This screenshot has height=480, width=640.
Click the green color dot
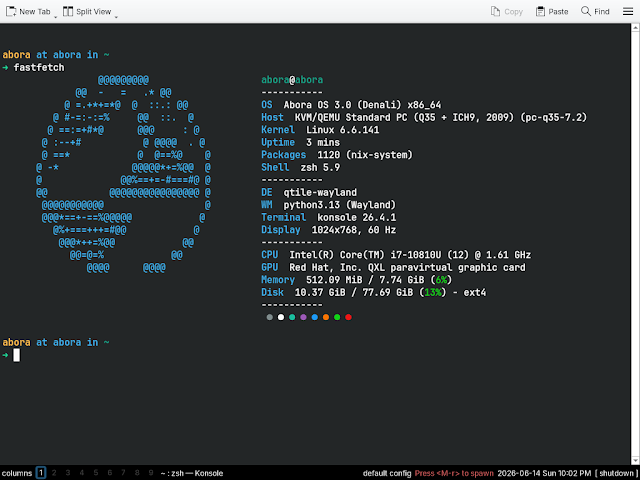(x=337, y=317)
